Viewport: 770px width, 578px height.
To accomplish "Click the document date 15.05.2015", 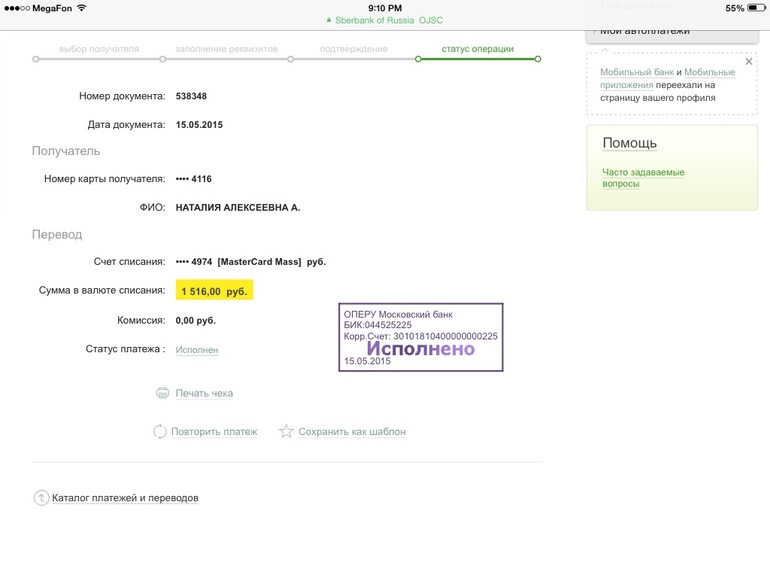I will [199, 125].
